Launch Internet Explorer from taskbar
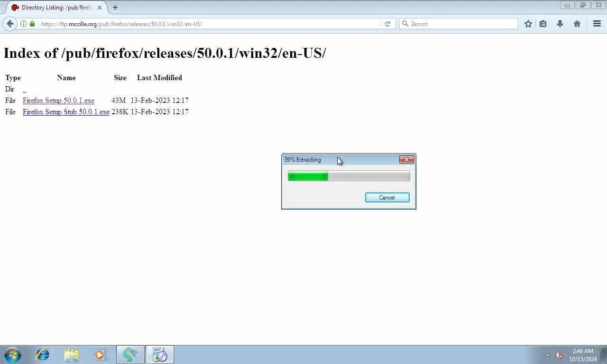 pos(43,355)
